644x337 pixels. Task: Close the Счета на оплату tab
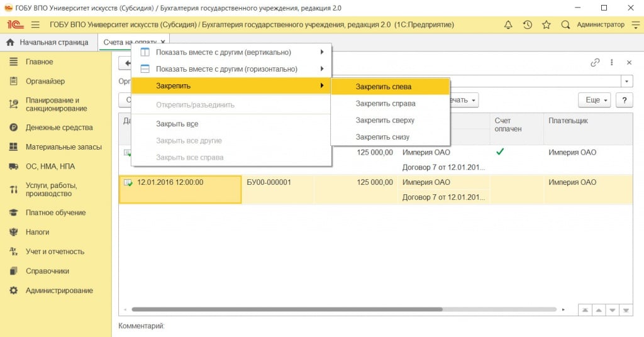point(163,42)
